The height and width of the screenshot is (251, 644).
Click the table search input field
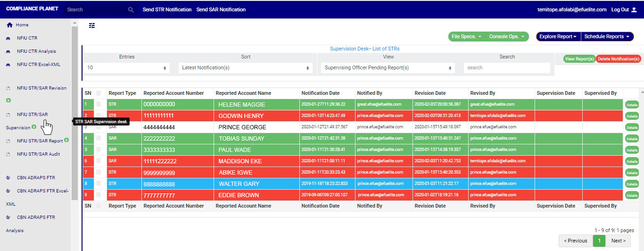pos(506,68)
